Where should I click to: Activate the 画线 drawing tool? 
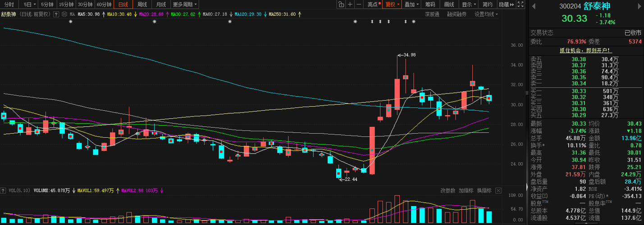(449, 4)
